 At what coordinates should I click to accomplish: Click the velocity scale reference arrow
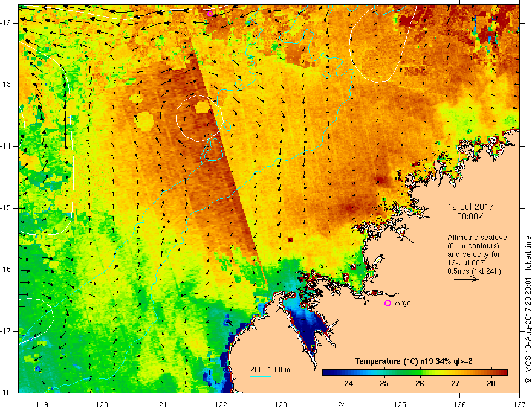click(466, 279)
